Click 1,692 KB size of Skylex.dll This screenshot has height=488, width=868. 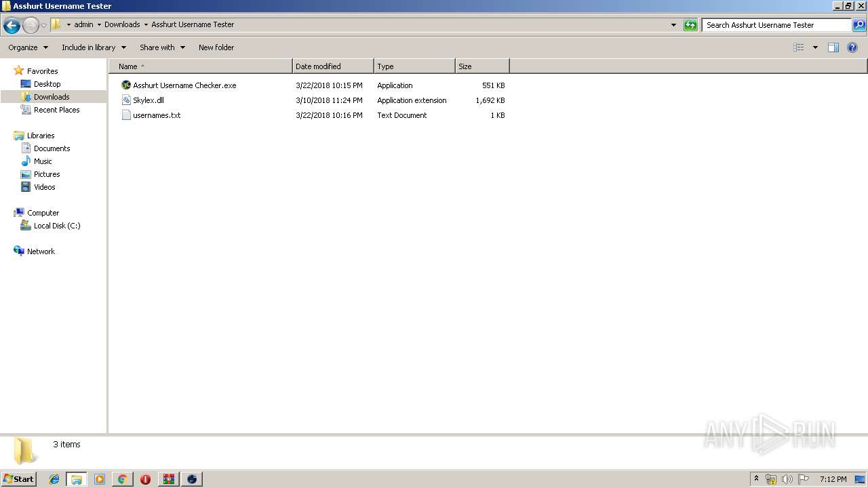[490, 100]
